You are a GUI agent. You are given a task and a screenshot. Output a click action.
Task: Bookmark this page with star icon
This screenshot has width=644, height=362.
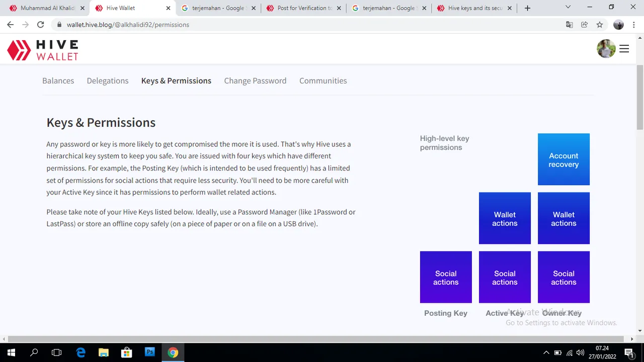click(600, 25)
